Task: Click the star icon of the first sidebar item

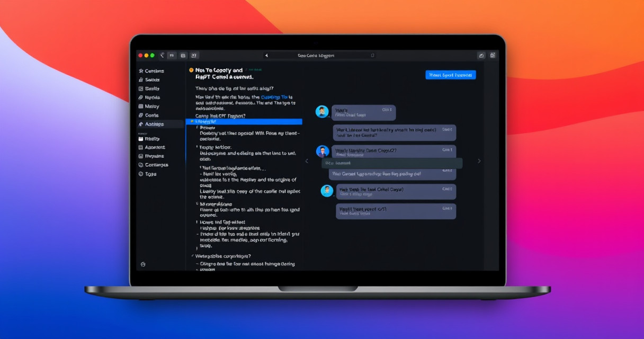Action: pyautogui.click(x=141, y=71)
